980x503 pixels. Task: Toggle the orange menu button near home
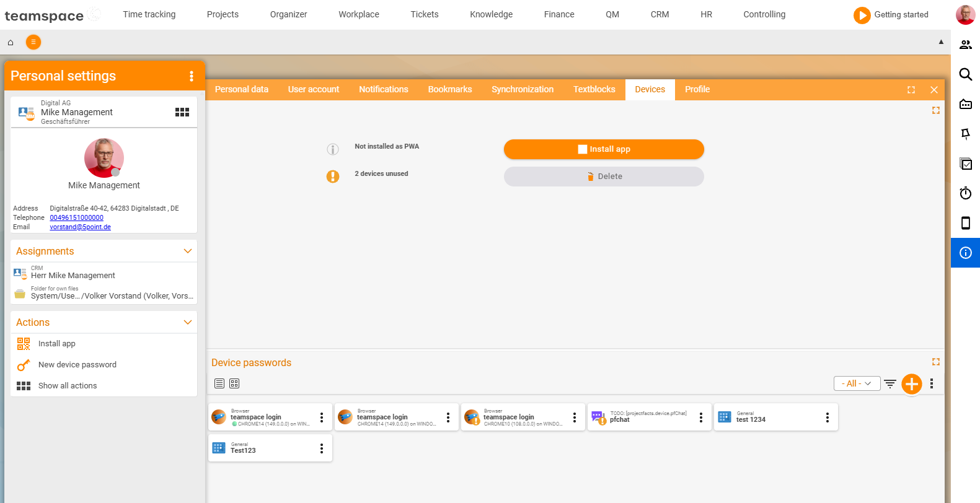(x=33, y=42)
